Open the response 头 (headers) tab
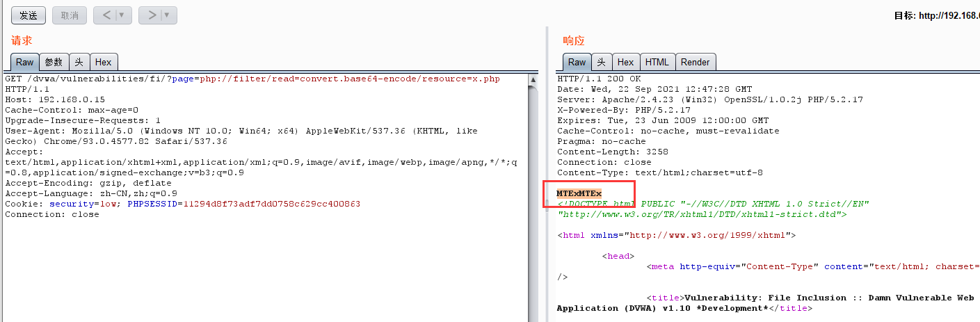Viewport: 980px width, 322px height. (602, 62)
